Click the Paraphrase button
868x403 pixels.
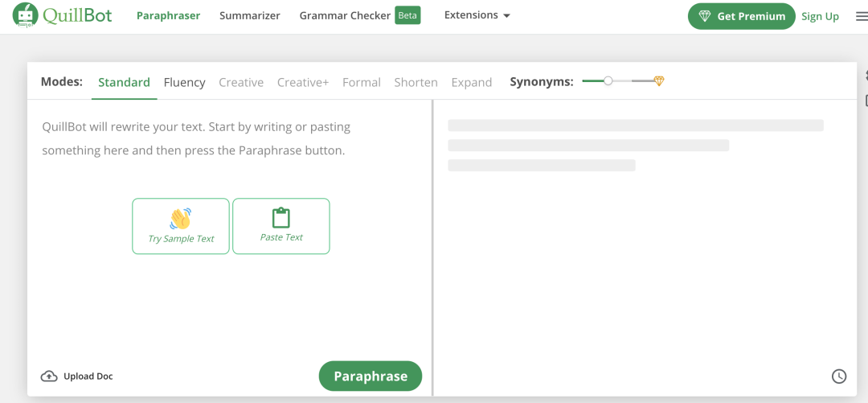click(x=371, y=376)
